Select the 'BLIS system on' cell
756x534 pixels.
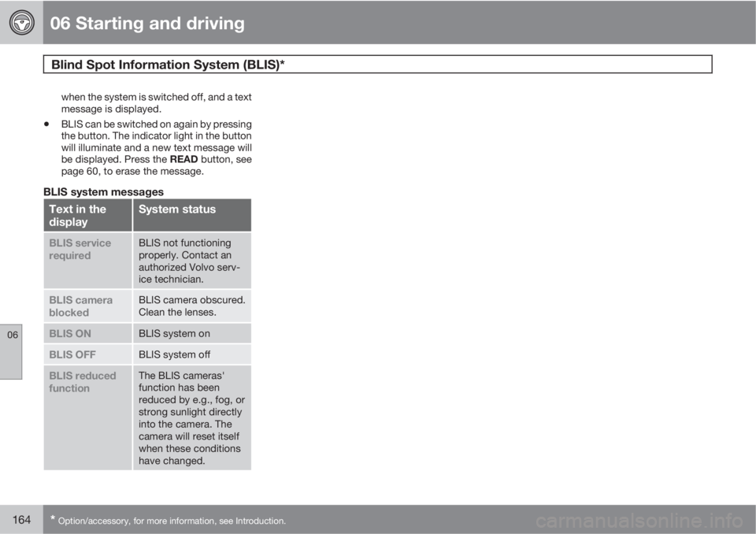pyautogui.click(x=192, y=333)
